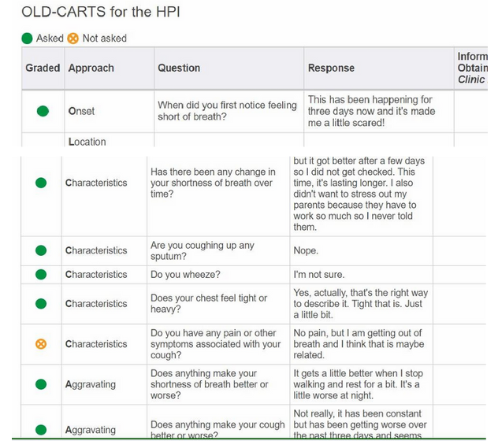
Task: Click green dot beside 'Do you wheeze?'
Action: coord(41,275)
